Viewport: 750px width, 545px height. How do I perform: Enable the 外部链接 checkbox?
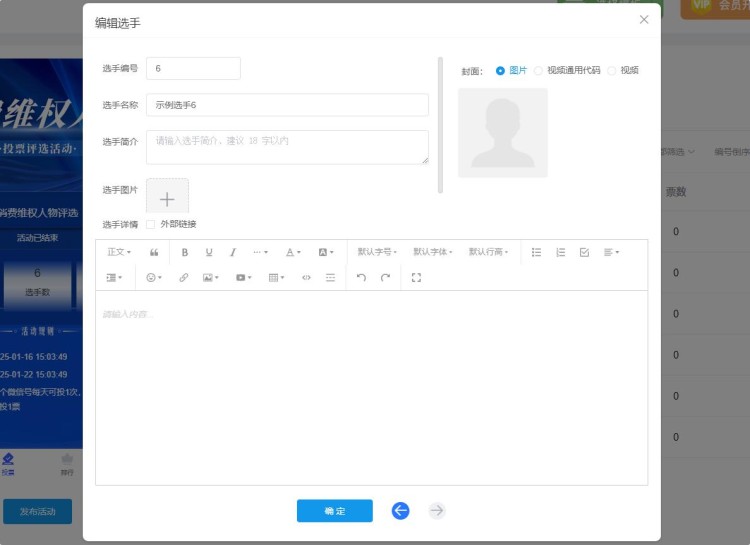click(151, 224)
